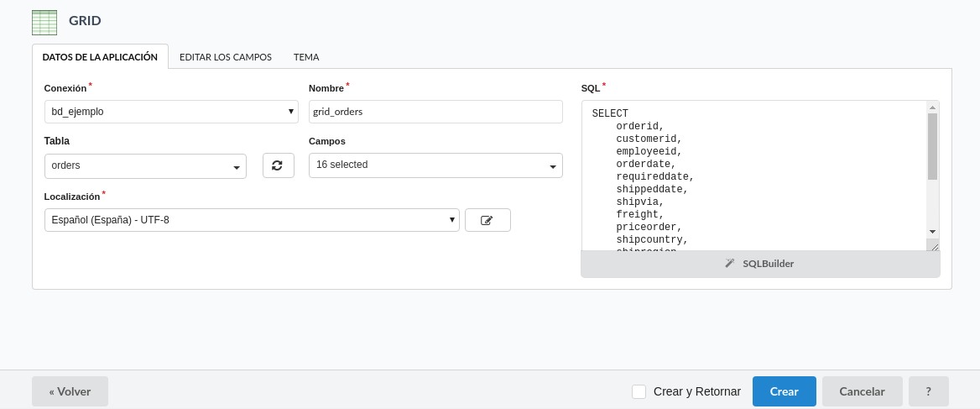980x409 pixels.
Task: Click the SQL editor scrollbar thumb
Action: 932,146
